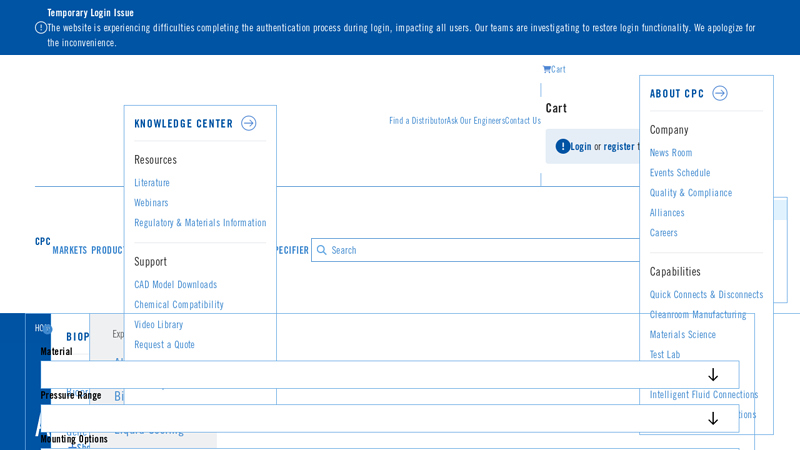Open the Specifier navigation item
The image size is (800, 450).
(292, 251)
